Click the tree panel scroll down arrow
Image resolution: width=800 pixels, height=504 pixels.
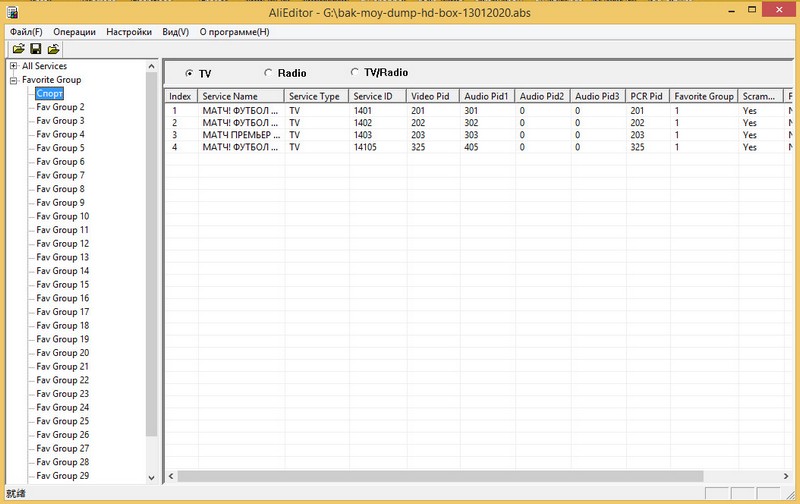coord(152,478)
